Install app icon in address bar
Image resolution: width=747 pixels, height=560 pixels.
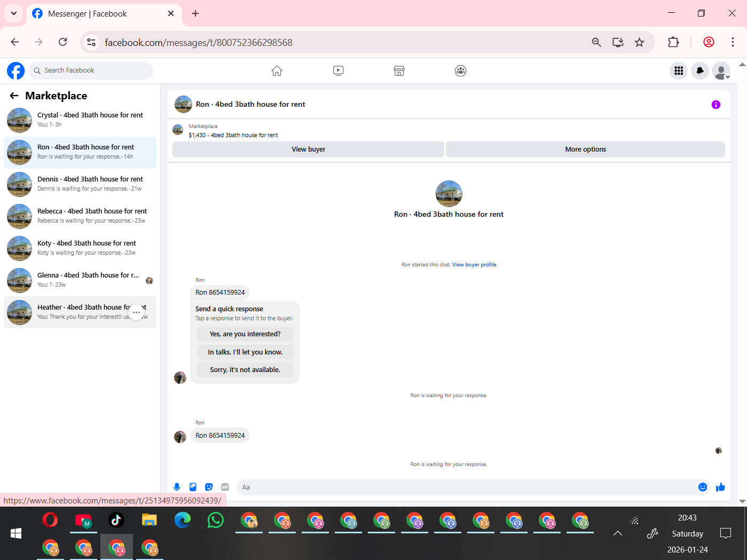[x=618, y=42]
